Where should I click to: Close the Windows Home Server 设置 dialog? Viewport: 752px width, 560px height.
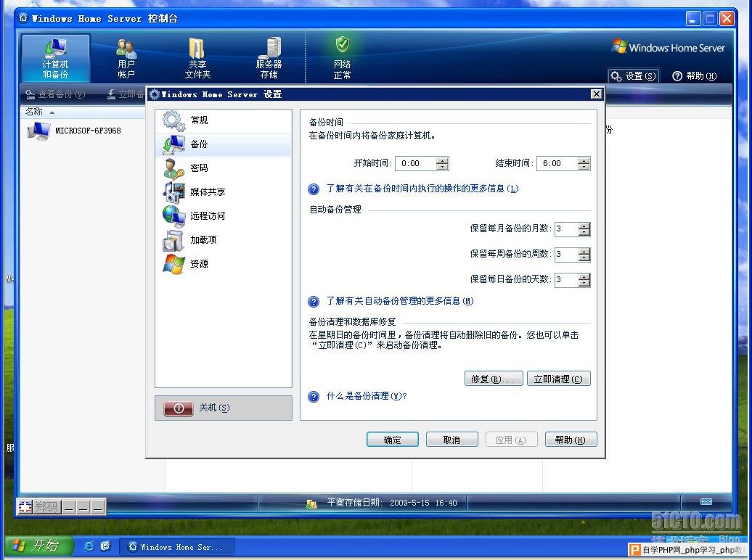point(596,94)
